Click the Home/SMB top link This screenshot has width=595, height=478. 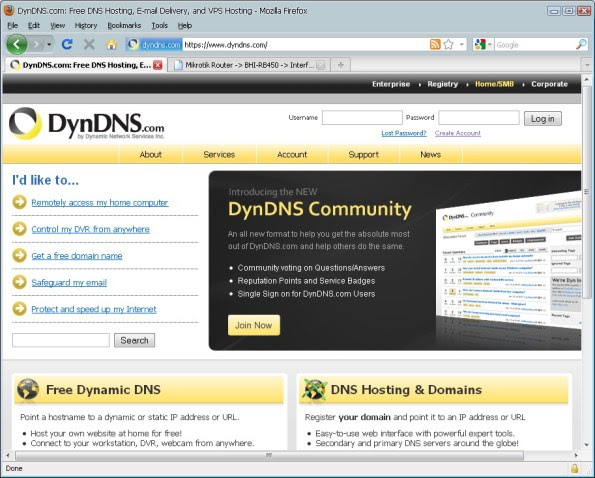494,84
